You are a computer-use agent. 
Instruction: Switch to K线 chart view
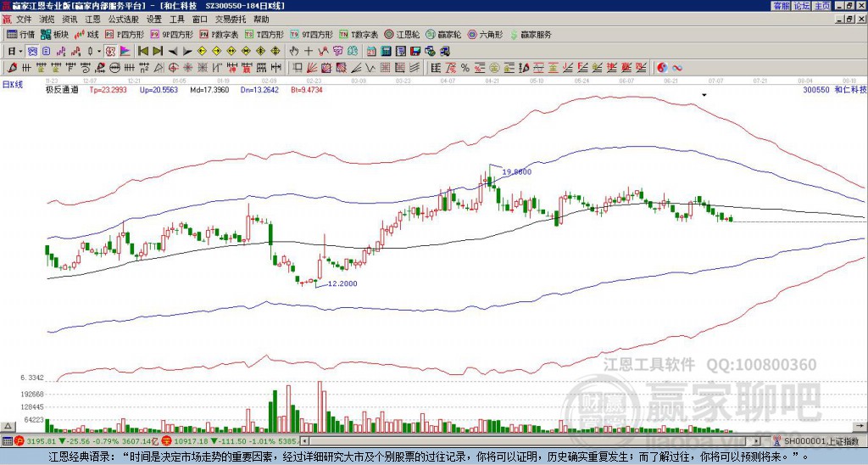(x=86, y=34)
